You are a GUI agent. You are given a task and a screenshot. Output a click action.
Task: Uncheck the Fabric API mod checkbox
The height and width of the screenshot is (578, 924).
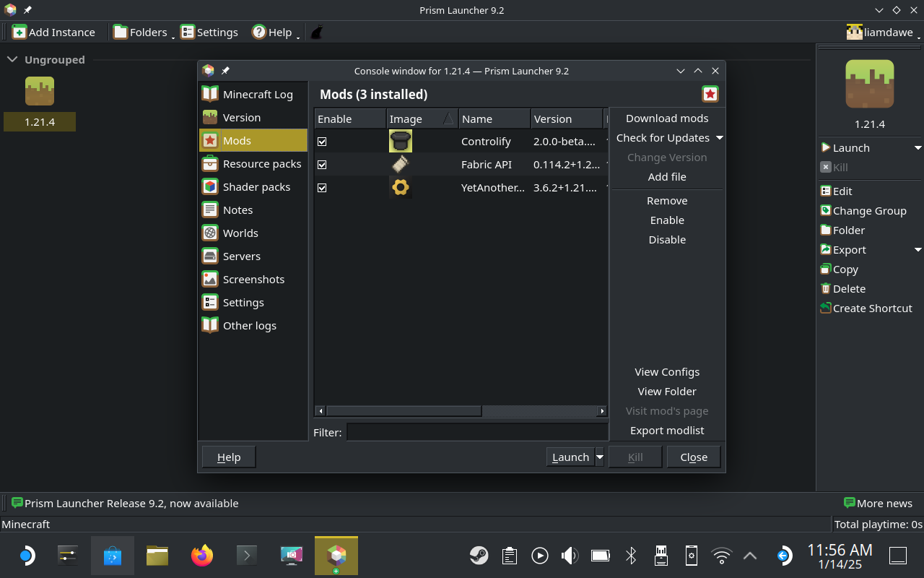322,165
